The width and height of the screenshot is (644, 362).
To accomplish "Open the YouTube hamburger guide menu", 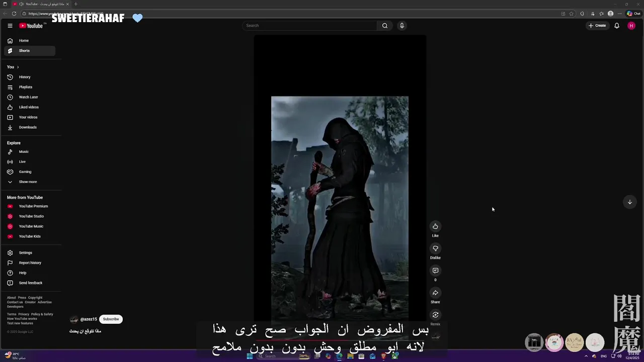I will coord(10,26).
